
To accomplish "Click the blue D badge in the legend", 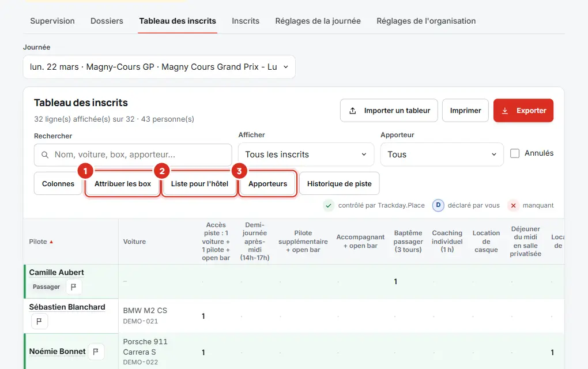I will (438, 205).
